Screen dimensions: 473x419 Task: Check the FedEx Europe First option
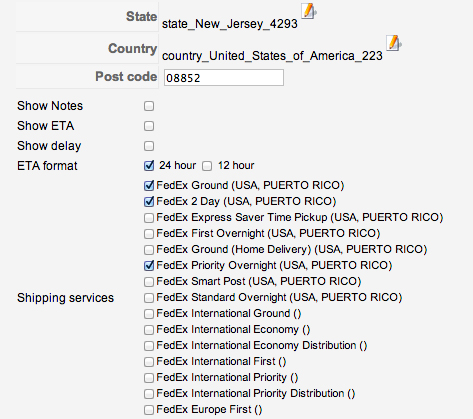click(x=149, y=410)
